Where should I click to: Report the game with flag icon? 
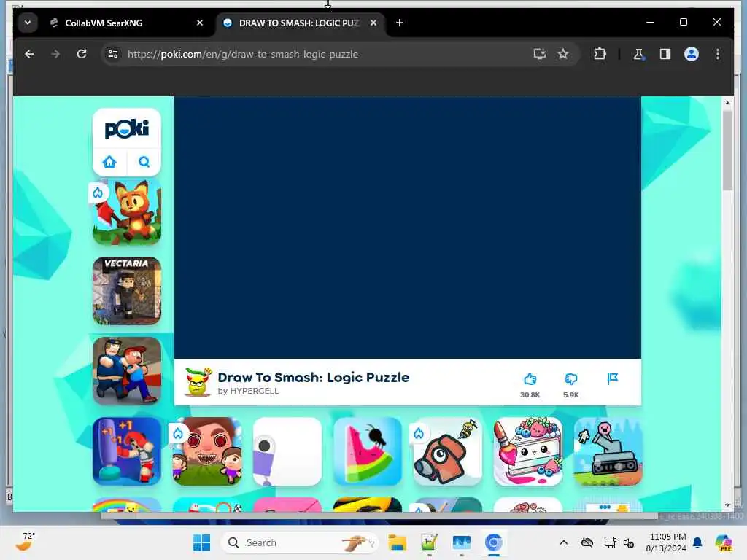(613, 379)
